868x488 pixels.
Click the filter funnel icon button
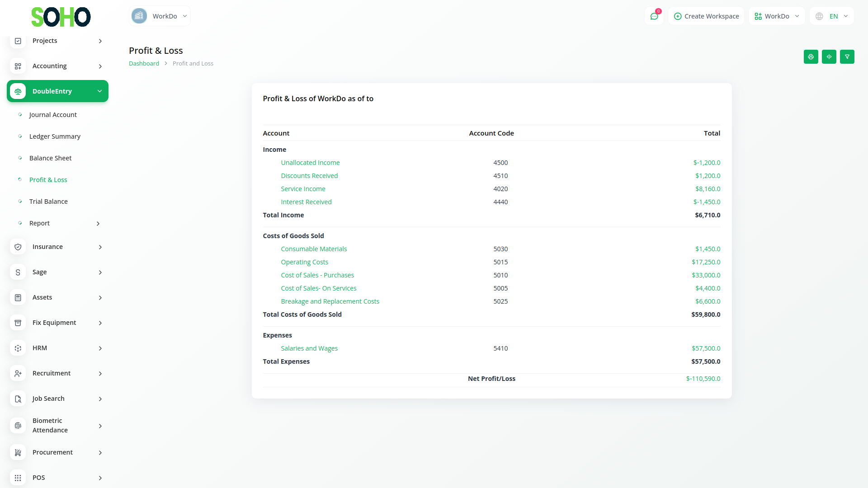coord(847,57)
